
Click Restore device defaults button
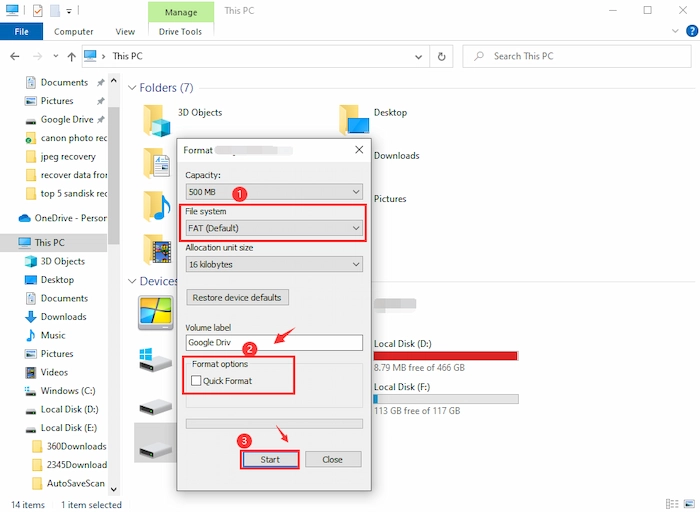(x=238, y=297)
